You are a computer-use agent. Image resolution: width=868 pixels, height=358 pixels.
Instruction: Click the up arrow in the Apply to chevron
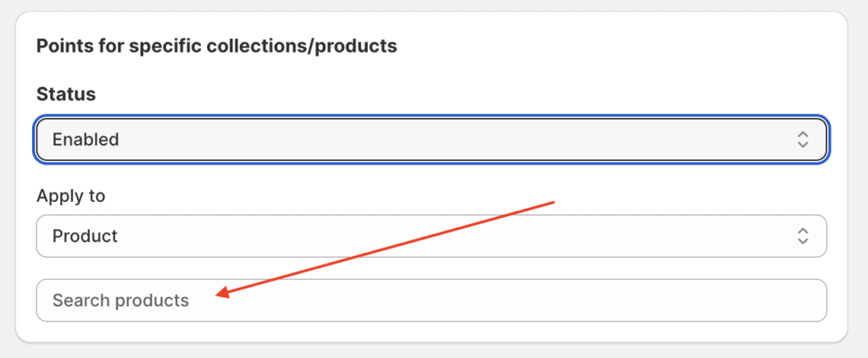[x=803, y=231]
